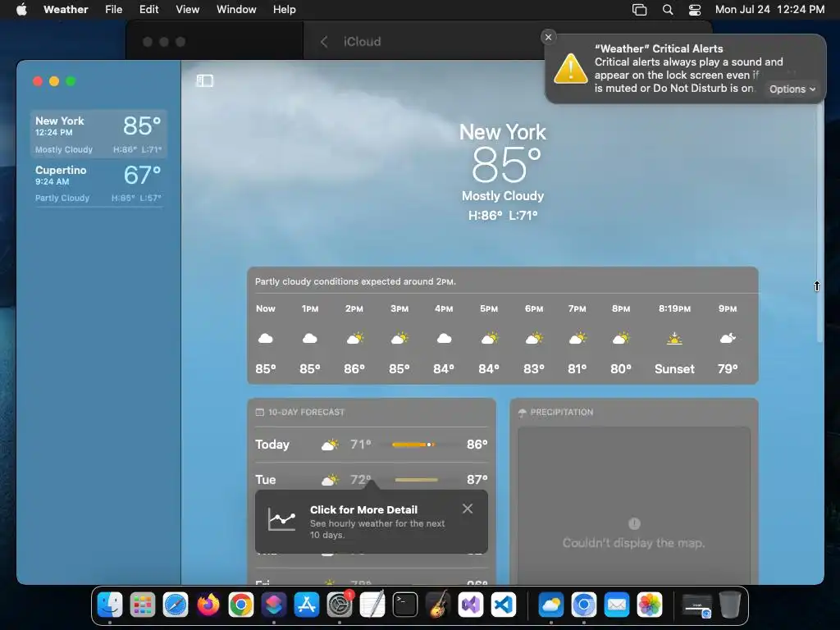Open Finder from the Dock

pyautogui.click(x=110, y=605)
